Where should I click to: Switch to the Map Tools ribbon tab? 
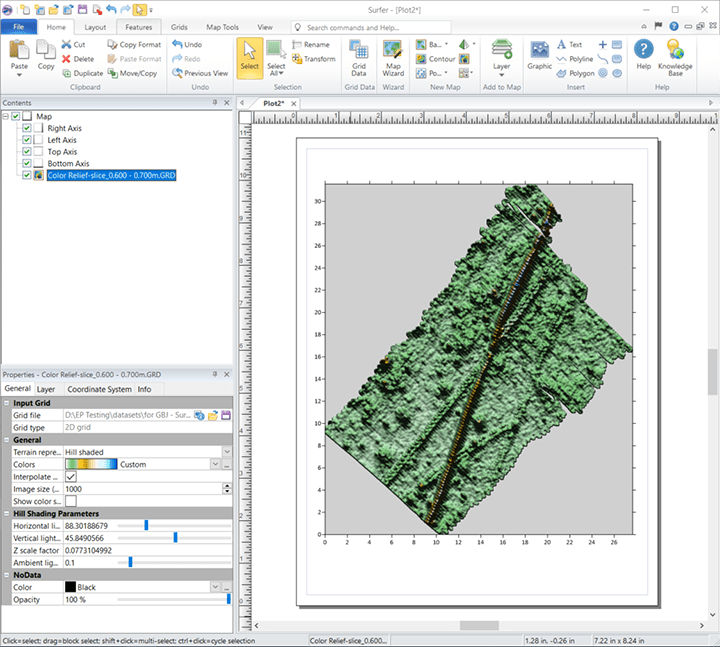click(x=223, y=27)
